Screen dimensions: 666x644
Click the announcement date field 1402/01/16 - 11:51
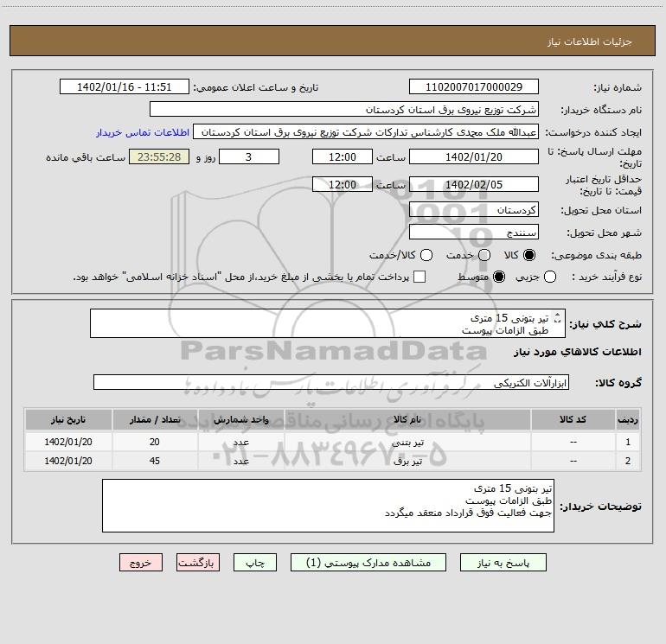124,86
